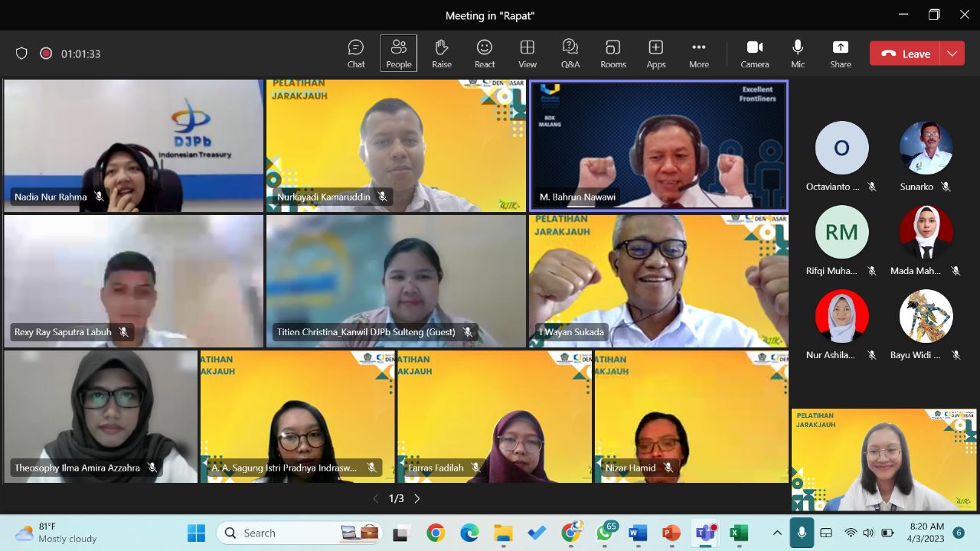Select Nadia Nur Rahma's video tile

(133, 145)
